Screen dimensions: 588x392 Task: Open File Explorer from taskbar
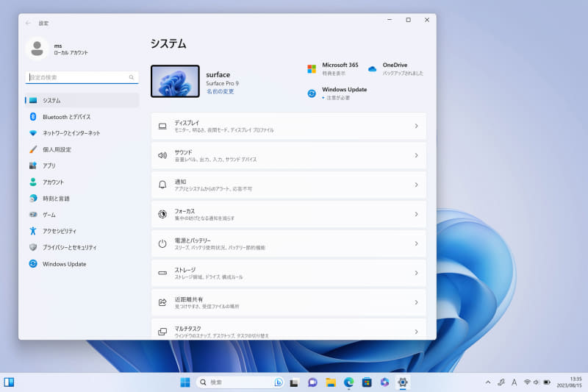(x=330, y=382)
